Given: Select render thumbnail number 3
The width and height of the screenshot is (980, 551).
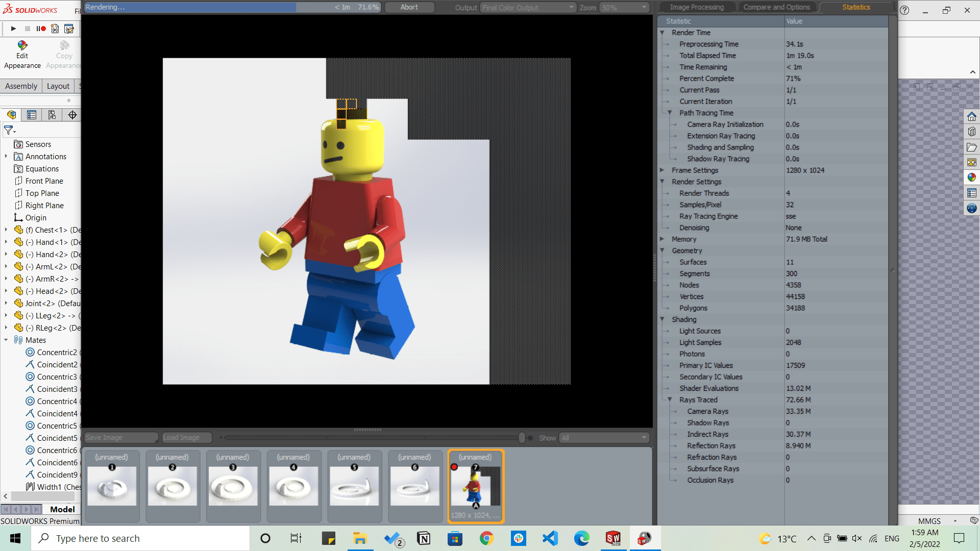Looking at the screenshot, I should point(233,486).
